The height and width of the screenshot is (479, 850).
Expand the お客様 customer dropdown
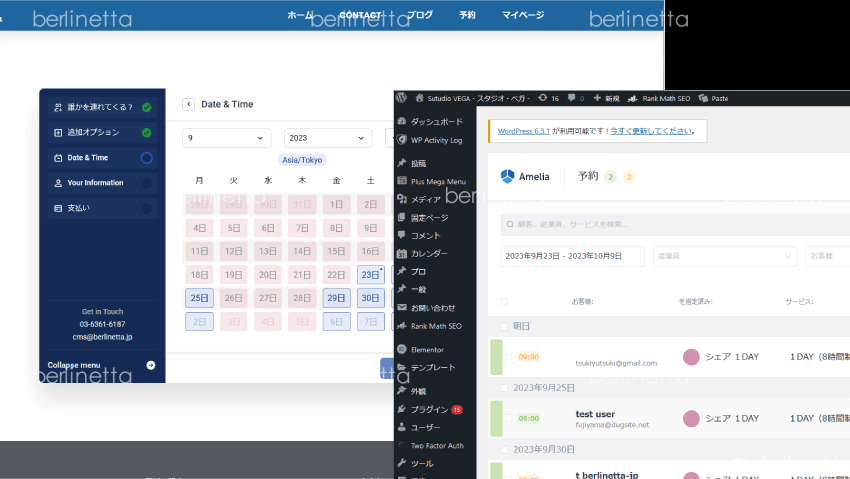[x=828, y=256]
